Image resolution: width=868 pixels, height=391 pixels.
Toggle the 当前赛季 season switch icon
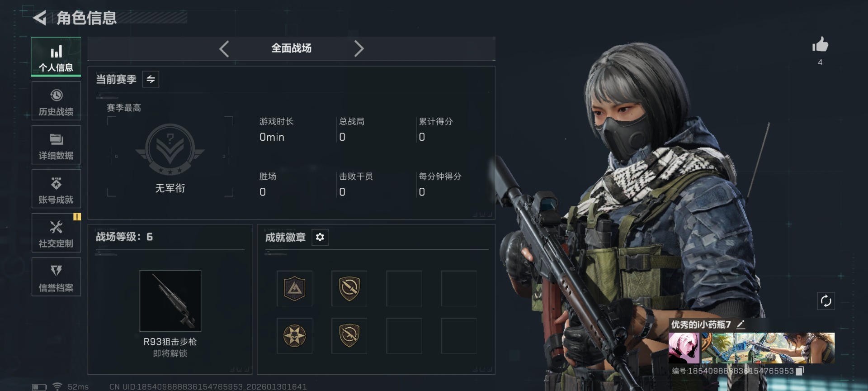tap(151, 79)
